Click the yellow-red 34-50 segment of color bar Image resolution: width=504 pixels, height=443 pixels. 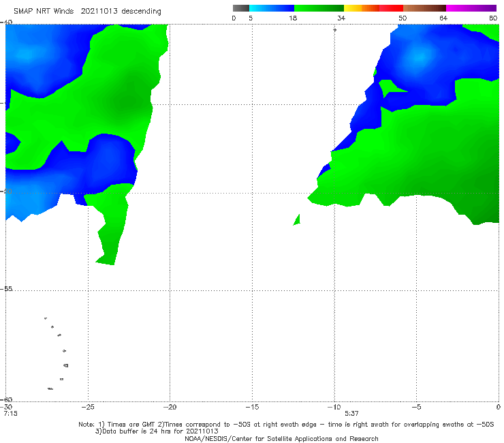[373, 8]
